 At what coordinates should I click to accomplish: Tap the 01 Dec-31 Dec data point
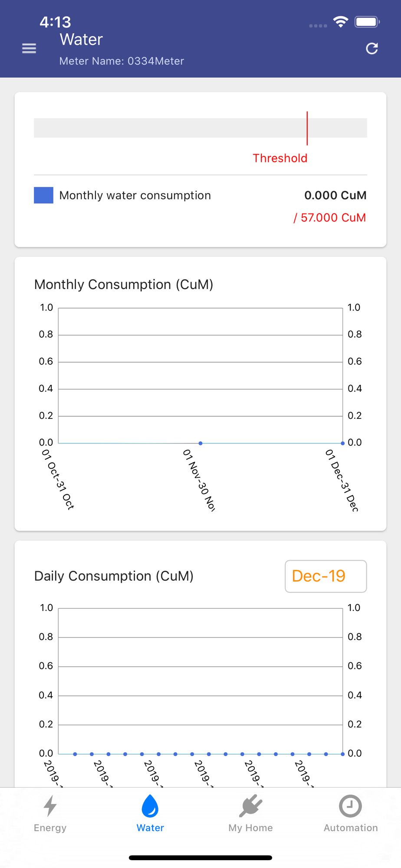click(342, 443)
